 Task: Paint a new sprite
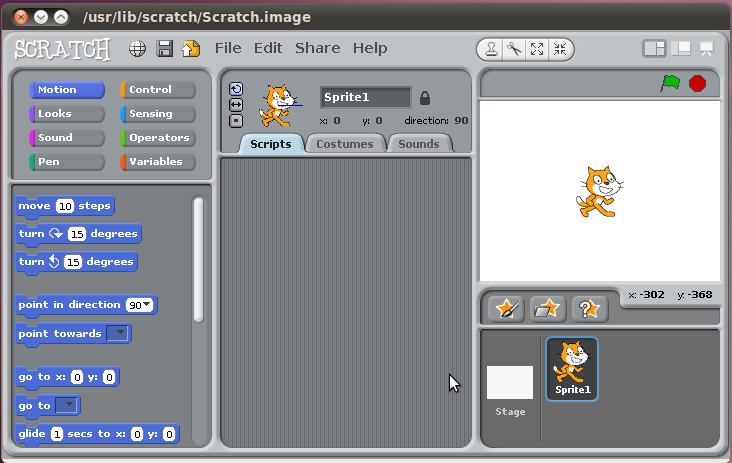(506, 309)
